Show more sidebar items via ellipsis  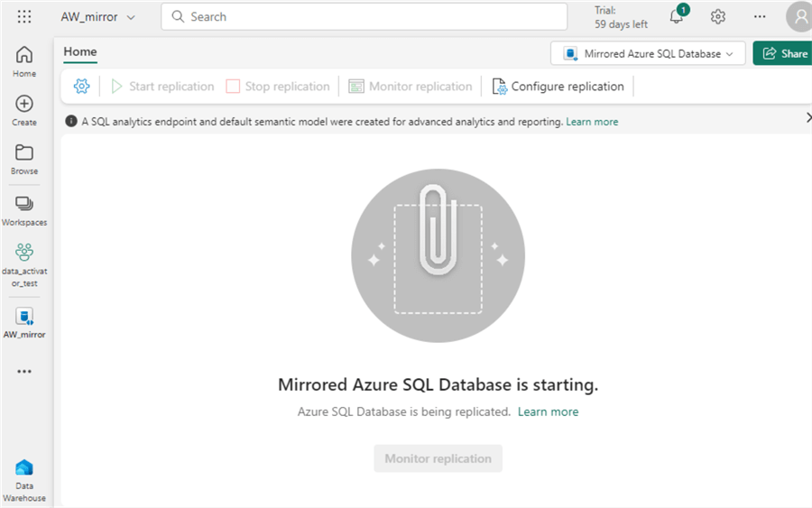(x=24, y=371)
